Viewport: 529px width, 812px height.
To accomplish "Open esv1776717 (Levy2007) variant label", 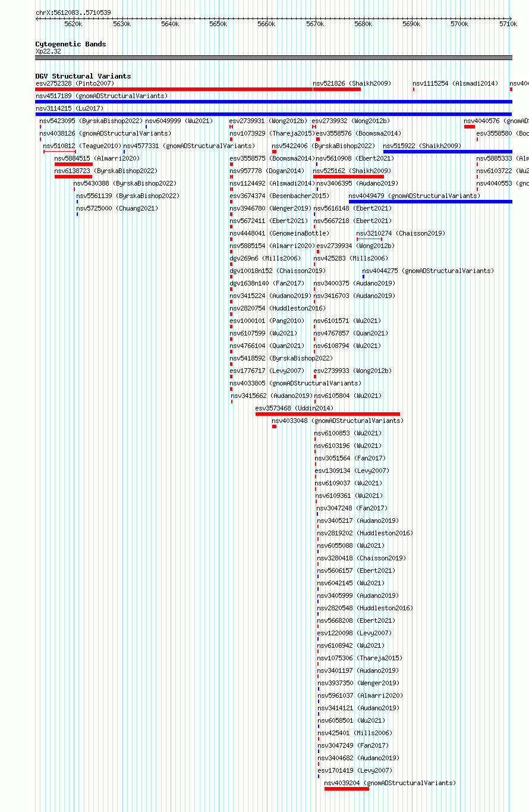I will point(267,371).
